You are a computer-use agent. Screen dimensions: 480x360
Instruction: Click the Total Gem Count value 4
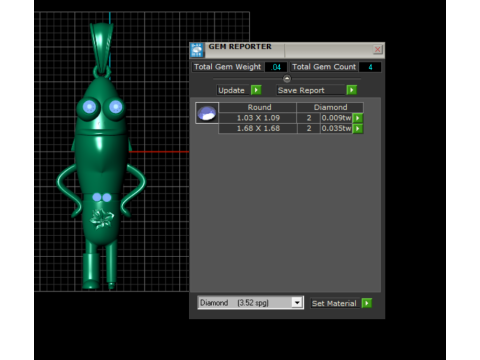[x=370, y=67]
